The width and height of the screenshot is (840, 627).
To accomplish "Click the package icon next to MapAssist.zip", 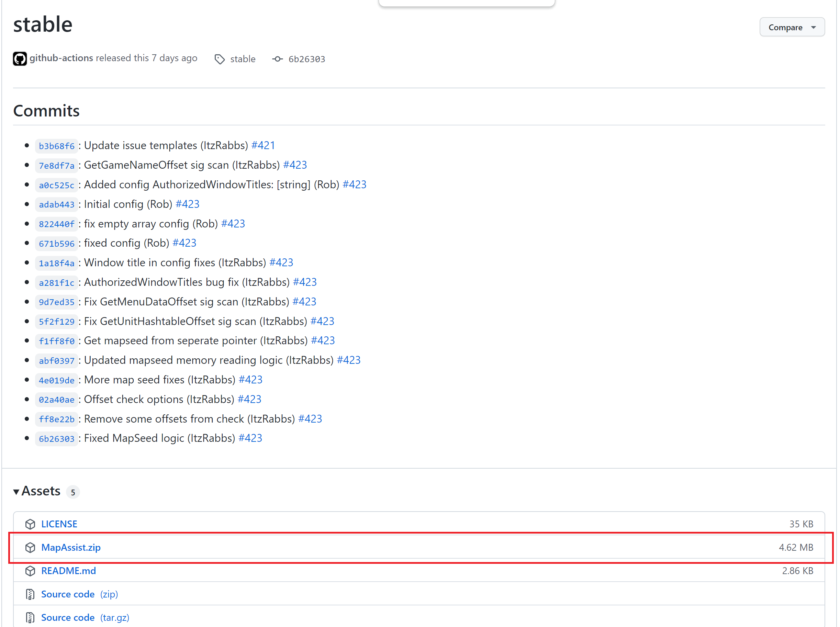I will point(30,548).
